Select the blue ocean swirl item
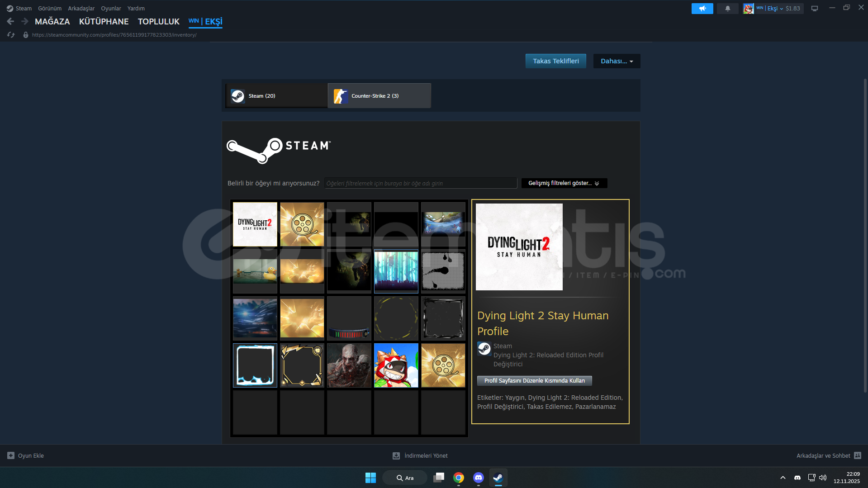 pos(255,318)
